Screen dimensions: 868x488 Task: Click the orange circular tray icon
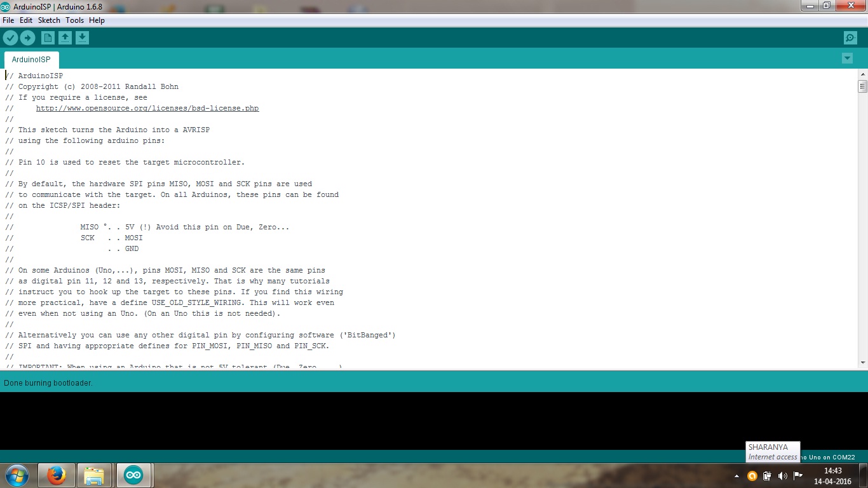pos(752,475)
